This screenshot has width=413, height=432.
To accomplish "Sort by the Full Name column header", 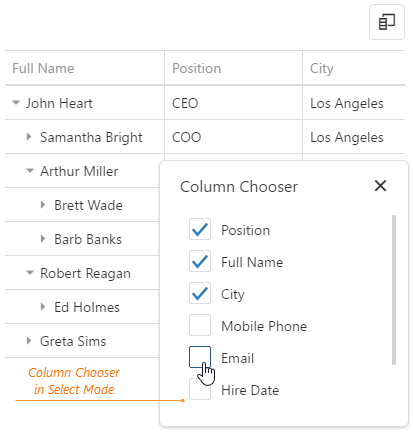I will pyautogui.click(x=85, y=68).
